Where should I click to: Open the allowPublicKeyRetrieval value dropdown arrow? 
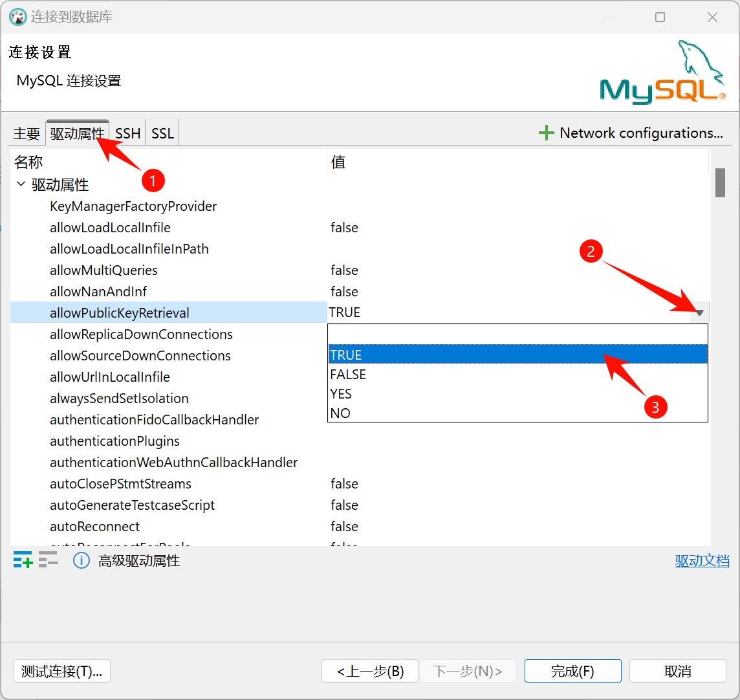[699, 312]
